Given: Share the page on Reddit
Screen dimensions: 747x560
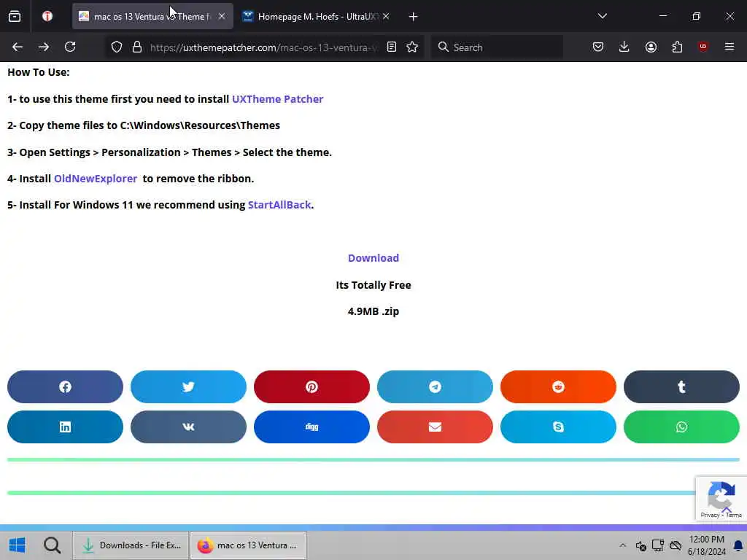Looking at the screenshot, I should point(558,386).
